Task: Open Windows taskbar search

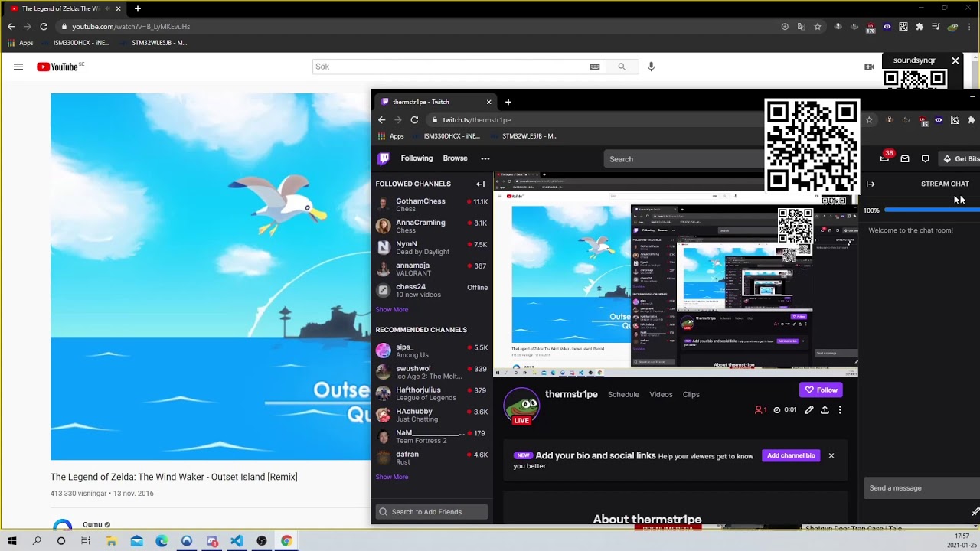Action: [x=37, y=540]
